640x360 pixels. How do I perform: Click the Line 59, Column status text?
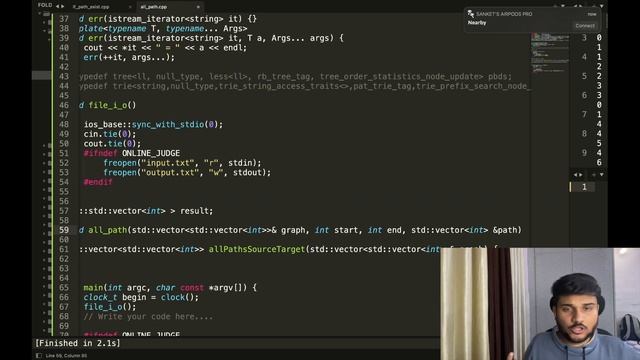pos(66,356)
